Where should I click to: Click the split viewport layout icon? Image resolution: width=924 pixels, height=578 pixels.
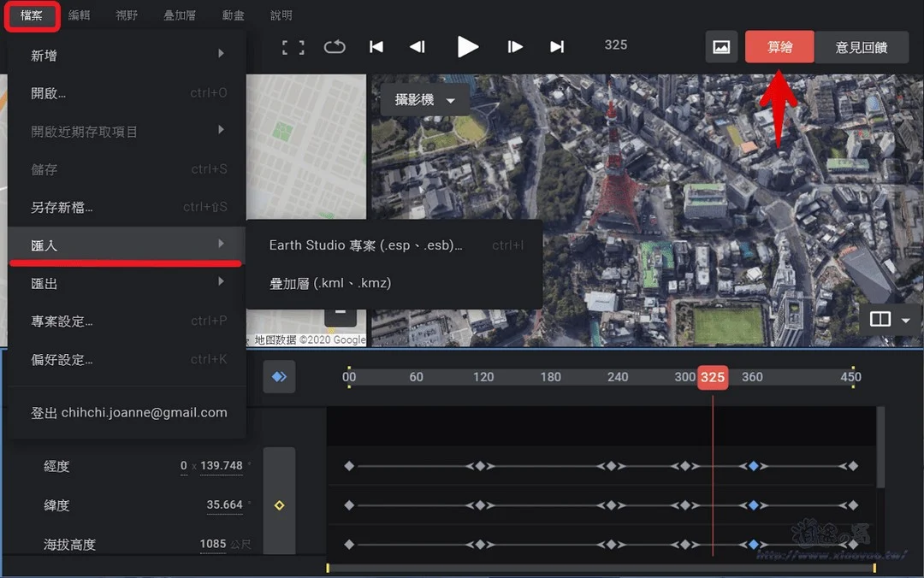(x=880, y=319)
